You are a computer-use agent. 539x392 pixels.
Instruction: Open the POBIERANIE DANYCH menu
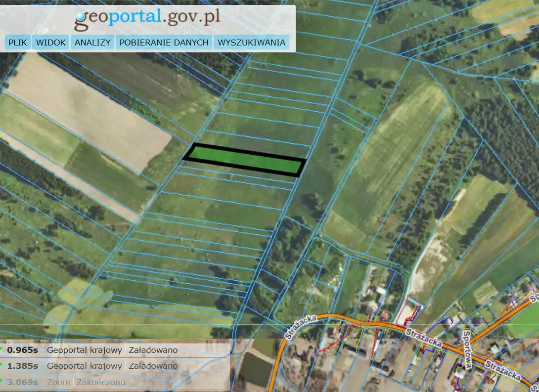tap(164, 43)
